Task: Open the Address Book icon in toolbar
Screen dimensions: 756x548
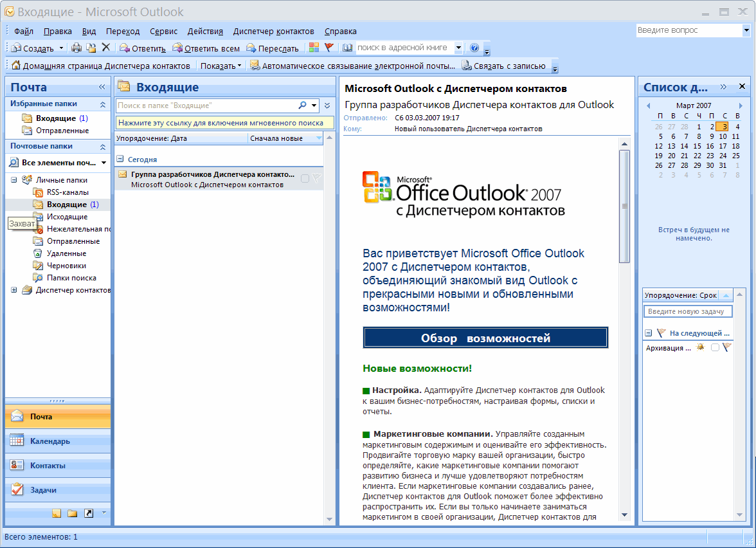Action: (347, 48)
